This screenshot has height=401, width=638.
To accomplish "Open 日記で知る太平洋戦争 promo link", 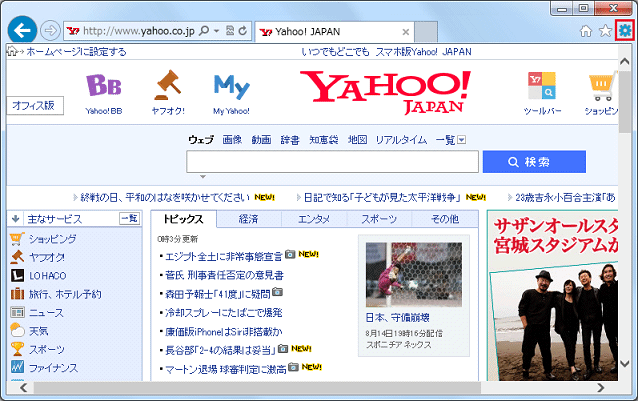I will click(x=382, y=198).
